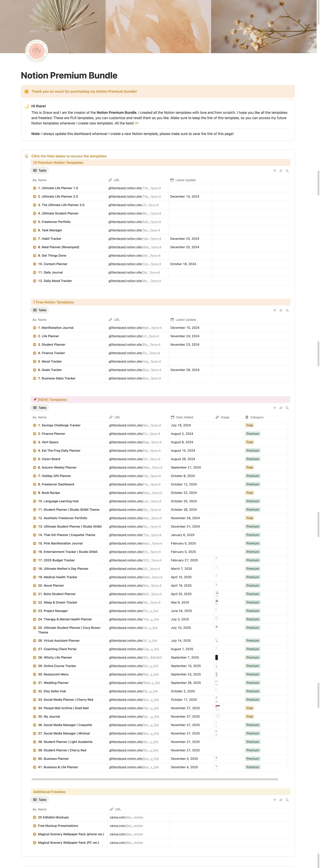Image resolution: width=320 pixels, height=868 pixels.
Task: Click sort icon in Additional Freebies table
Action: [x=281, y=800]
